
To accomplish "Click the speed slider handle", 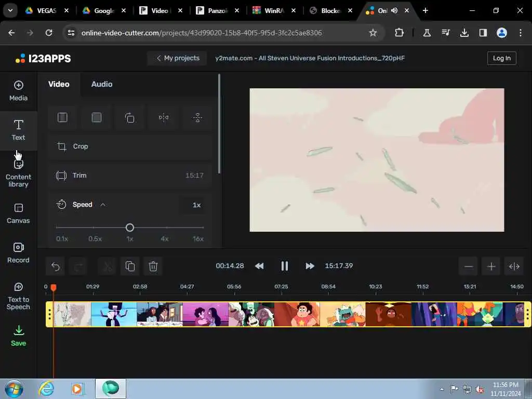I will 129,228.
